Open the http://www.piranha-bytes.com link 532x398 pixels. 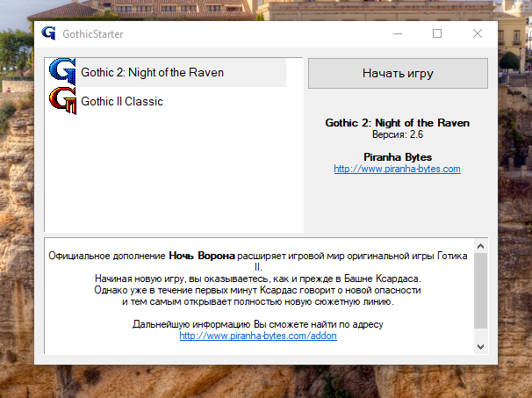(397, 169)
